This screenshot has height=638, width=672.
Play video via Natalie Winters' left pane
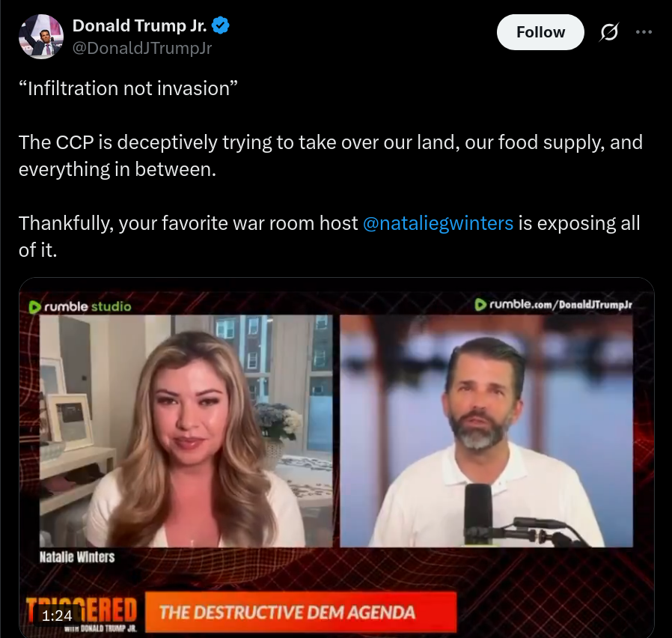(x=186, y=431)
